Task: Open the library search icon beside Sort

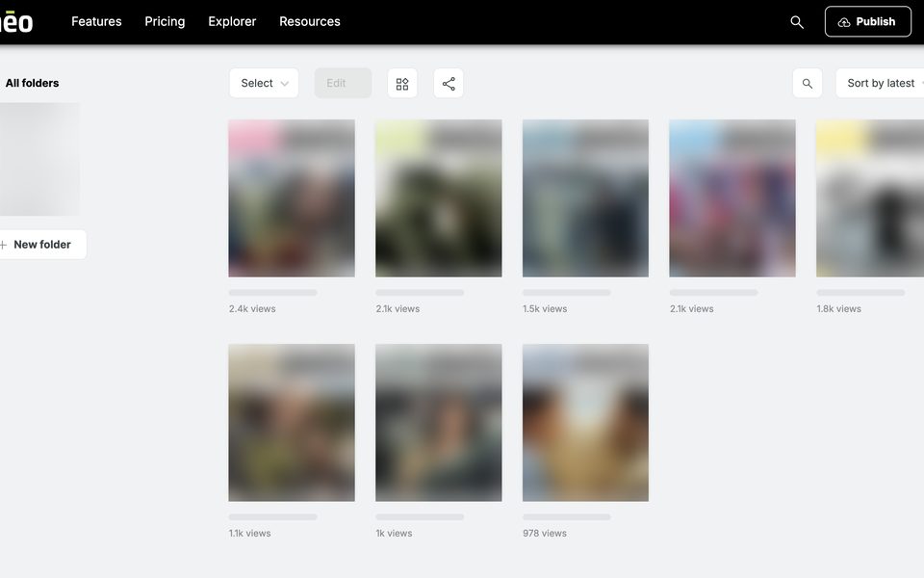Action: (x=808, y=84)
